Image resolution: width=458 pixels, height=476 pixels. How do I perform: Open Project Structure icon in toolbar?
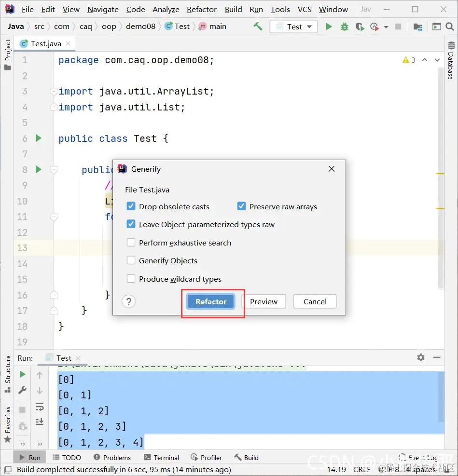pos(418,27)
